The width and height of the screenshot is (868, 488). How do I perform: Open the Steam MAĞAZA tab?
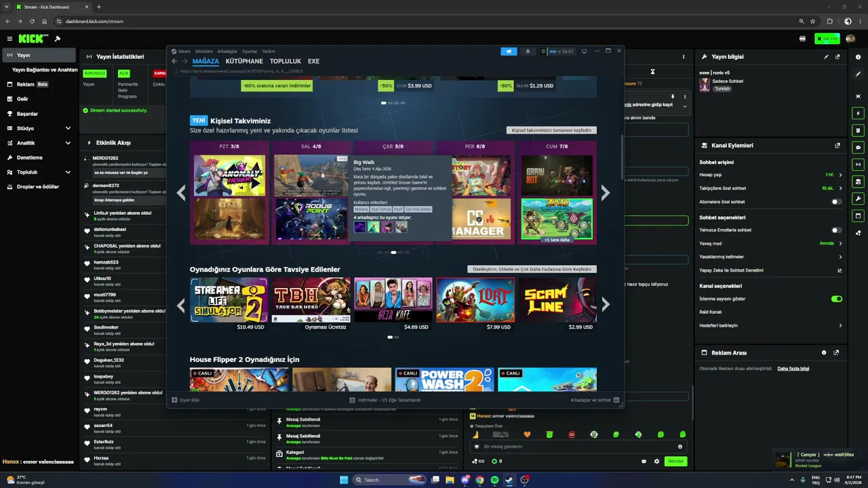tap(205, 61)
